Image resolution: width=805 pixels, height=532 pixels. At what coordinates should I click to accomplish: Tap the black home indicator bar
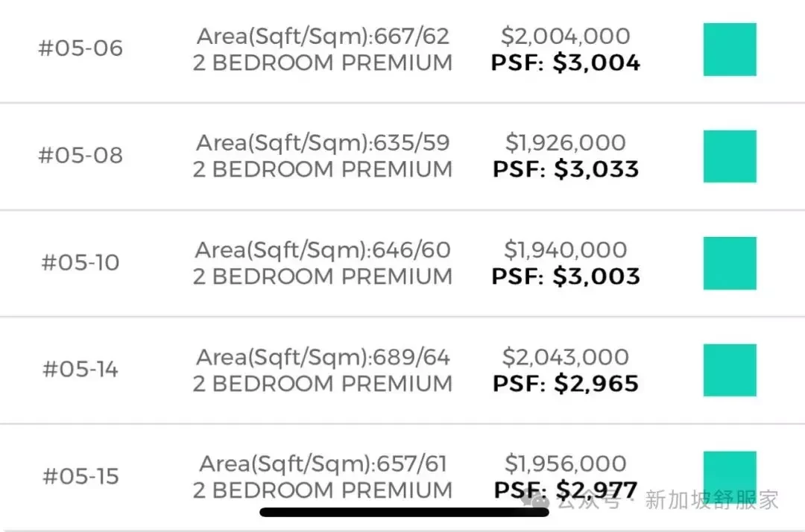[404, 512]
